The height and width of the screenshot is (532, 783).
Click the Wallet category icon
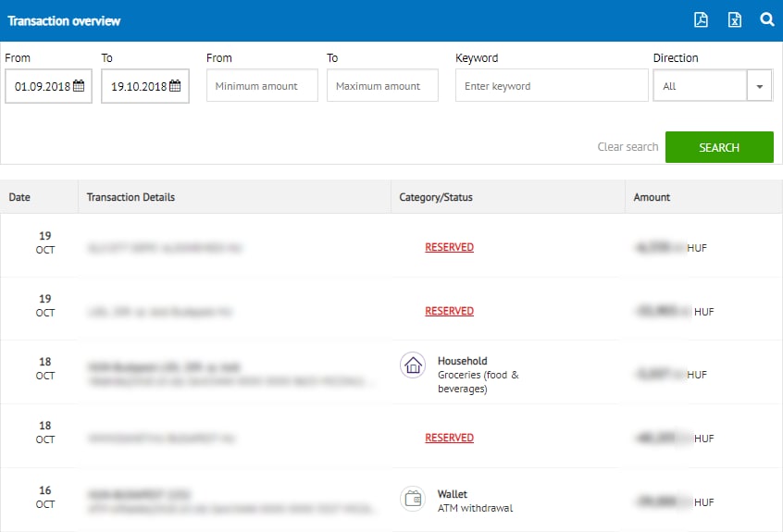413,499
